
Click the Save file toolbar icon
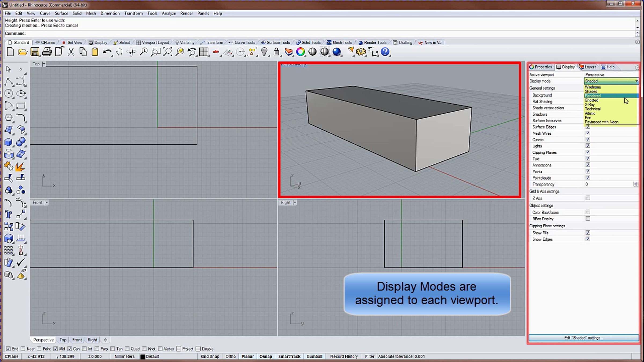pyautogui.click(x=35, y=52)
